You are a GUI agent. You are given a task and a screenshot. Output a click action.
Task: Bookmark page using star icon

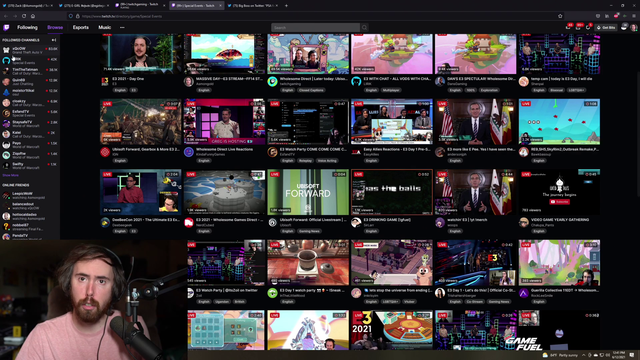pos(560,16)
